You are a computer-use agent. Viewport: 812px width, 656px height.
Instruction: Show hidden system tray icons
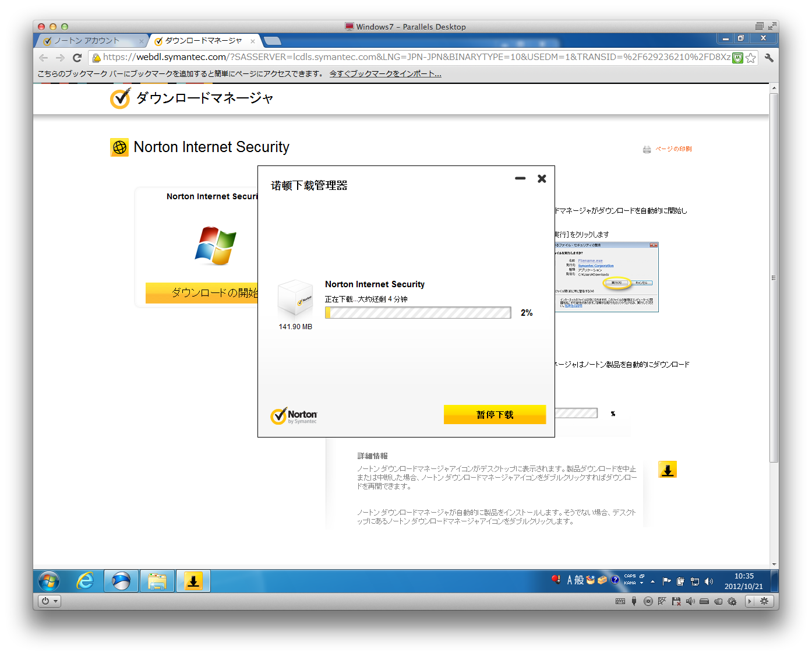tap(653, 581)
